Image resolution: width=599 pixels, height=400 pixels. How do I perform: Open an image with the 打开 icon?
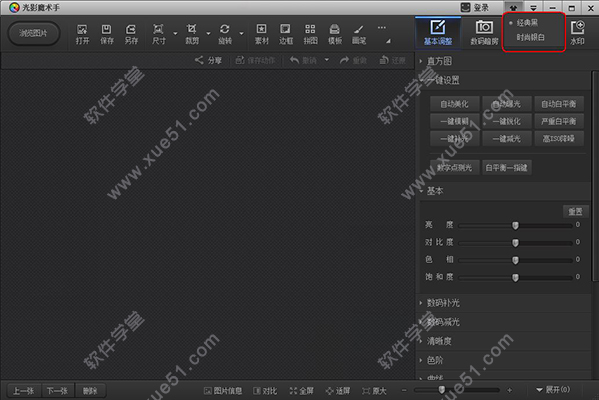[82, 34]
